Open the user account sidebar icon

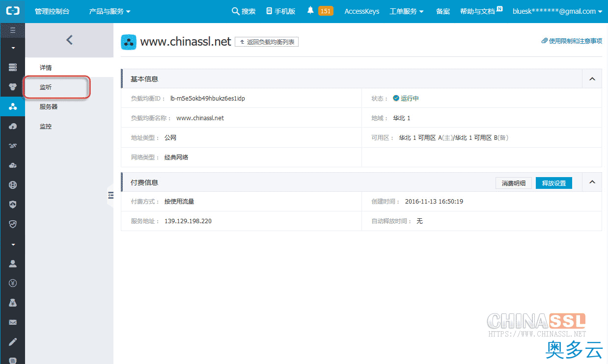[13, 263]
